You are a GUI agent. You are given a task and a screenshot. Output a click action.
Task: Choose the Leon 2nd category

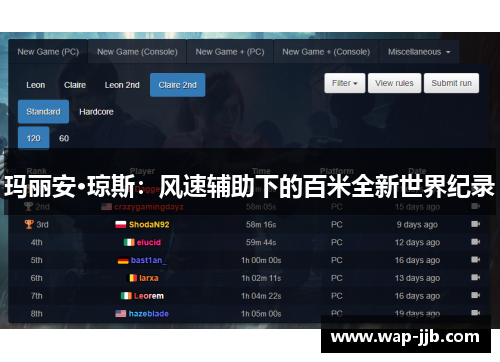tap(122, 85)
